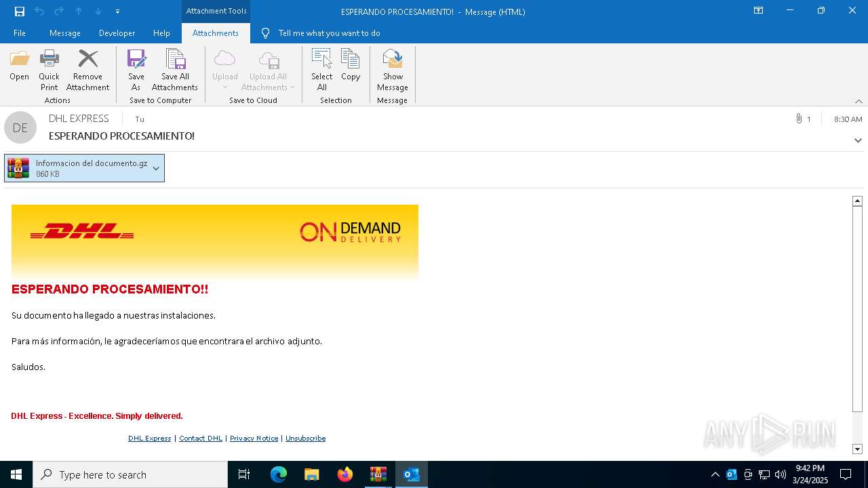Copy the selected attachment
Viewport: 868px width, 488px height.
[351, 65]
